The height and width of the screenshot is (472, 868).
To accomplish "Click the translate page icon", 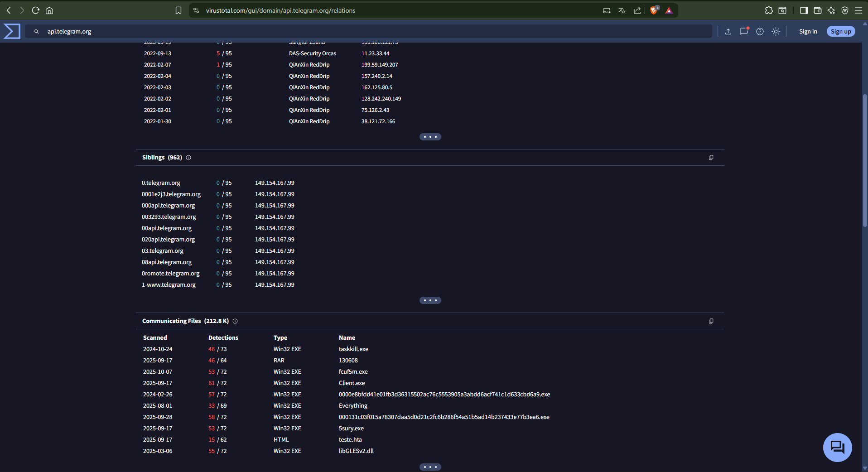I will tap(622, 10).
